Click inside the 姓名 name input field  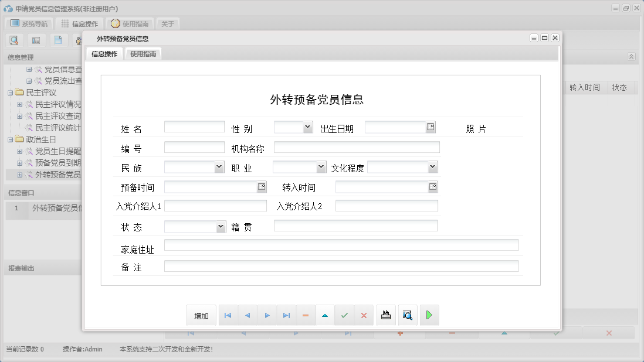(x=194, y=127)
